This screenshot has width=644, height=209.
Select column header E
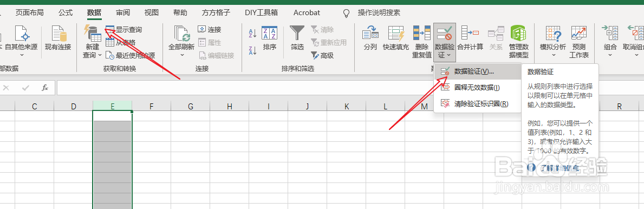point(113,106)
